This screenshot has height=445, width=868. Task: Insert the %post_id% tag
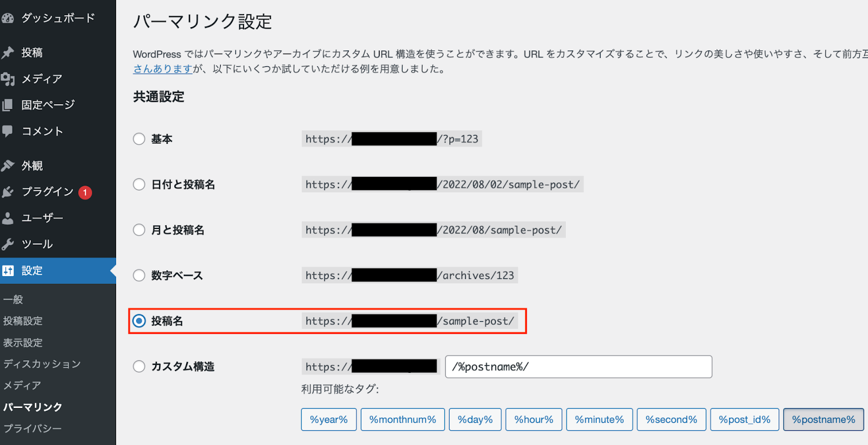[x=745, y=419]
